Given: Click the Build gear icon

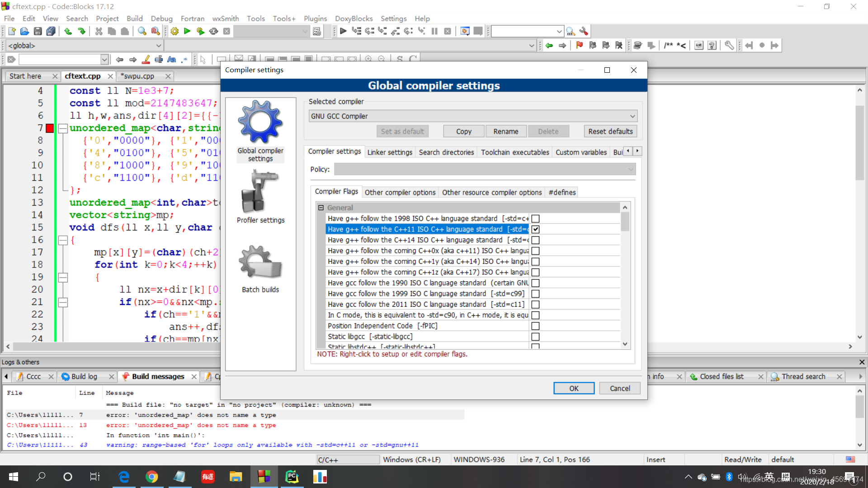Looking at the screenshot, I should tap(175, 31).
